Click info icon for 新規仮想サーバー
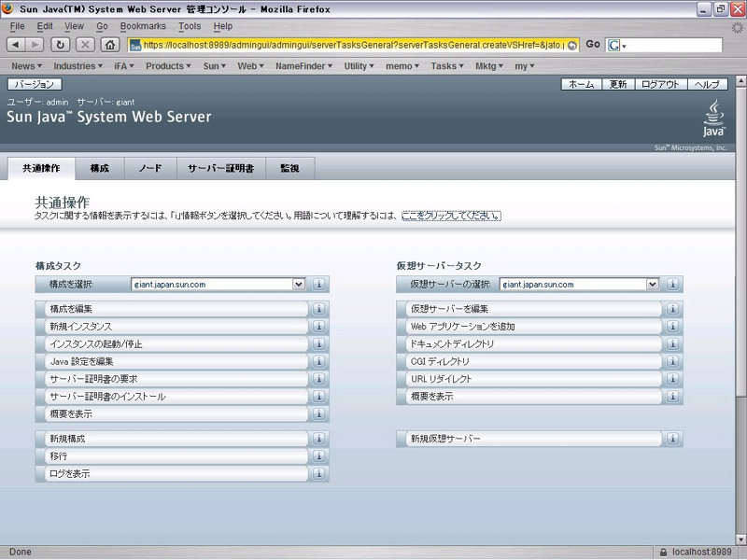The height and width of the screenshot is (560, 747). click(x=672, y=439)
